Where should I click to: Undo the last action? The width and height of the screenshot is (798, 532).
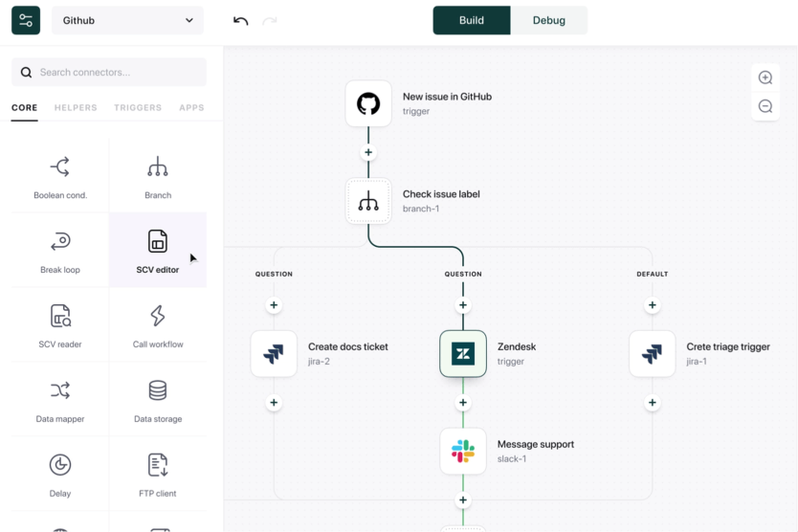241,20
